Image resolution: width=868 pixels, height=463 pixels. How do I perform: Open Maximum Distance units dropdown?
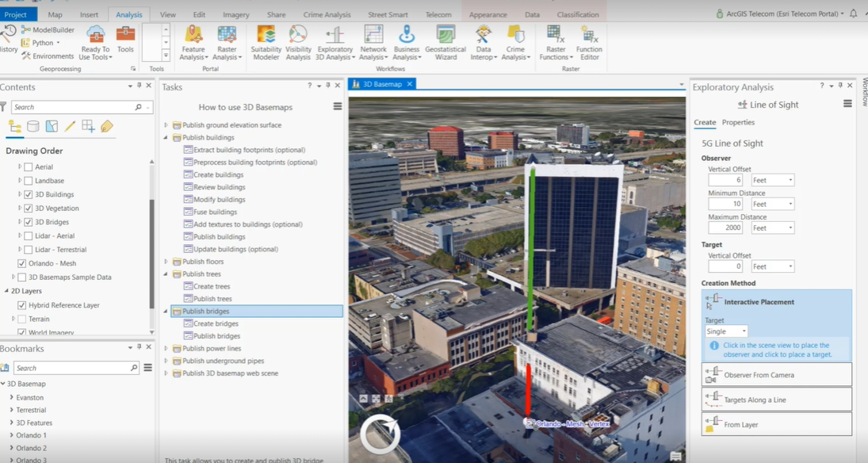coord(772,228)
